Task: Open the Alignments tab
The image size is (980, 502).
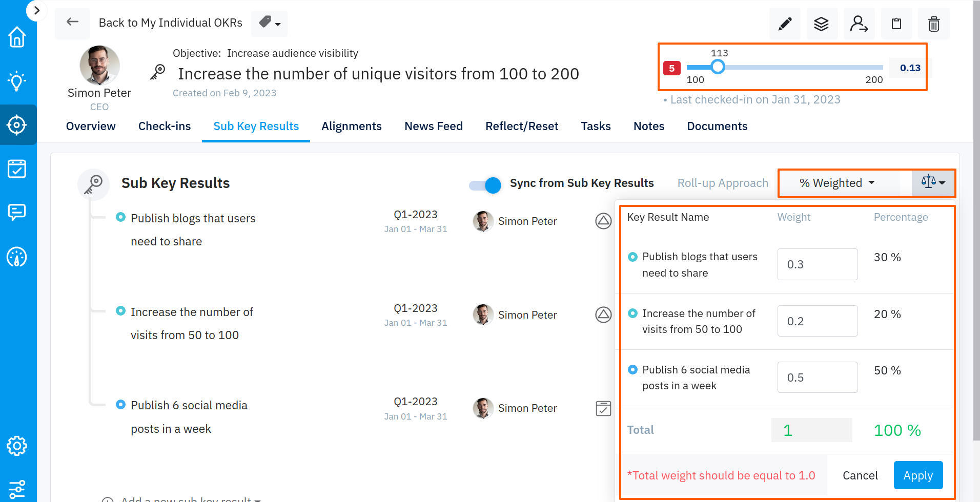Action: 351,126
